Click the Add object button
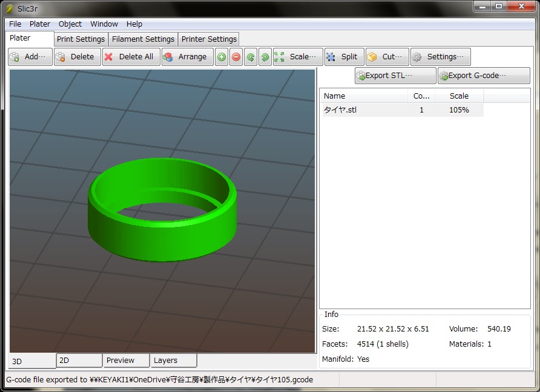This screenshot has height=392, width=540. coord(30,57)
